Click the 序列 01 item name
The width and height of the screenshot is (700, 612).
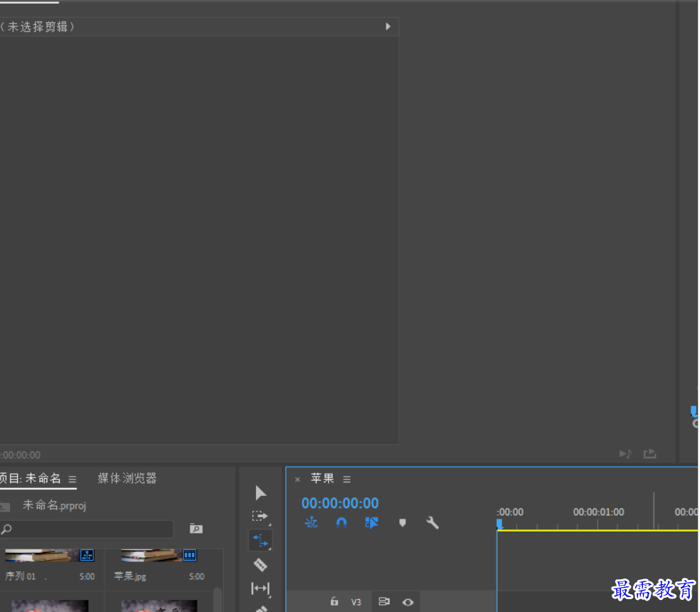coord(21,576)
